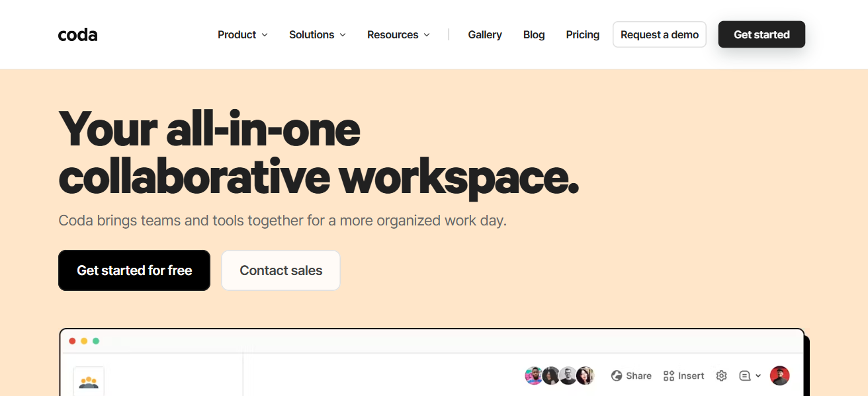Click the Coda logo
Viewport: 868px width, 396px height.
77,35
